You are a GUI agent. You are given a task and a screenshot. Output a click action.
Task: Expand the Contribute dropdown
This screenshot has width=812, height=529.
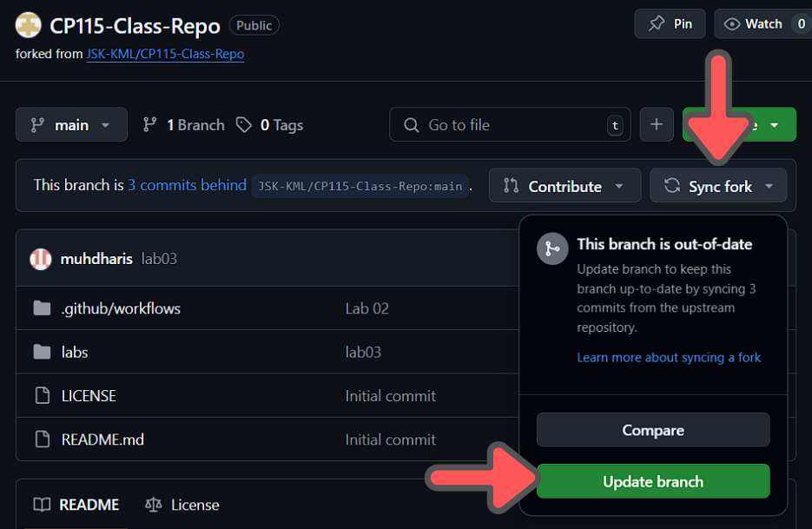(x=565, y=186)
